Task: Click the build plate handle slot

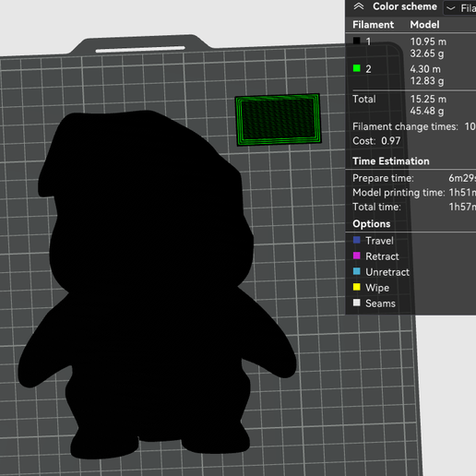Action: [140, 49]
